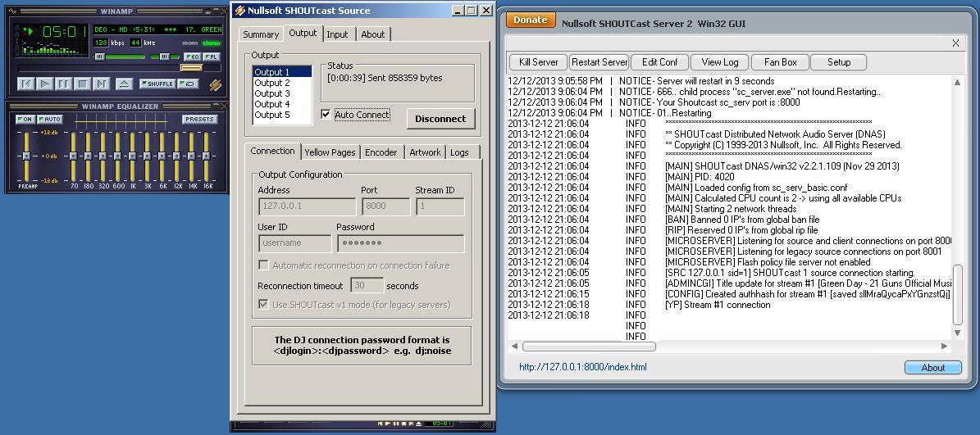980x435 pixels.
Task: Click the equalizer Preamp slider
Action: pos(26,156)
